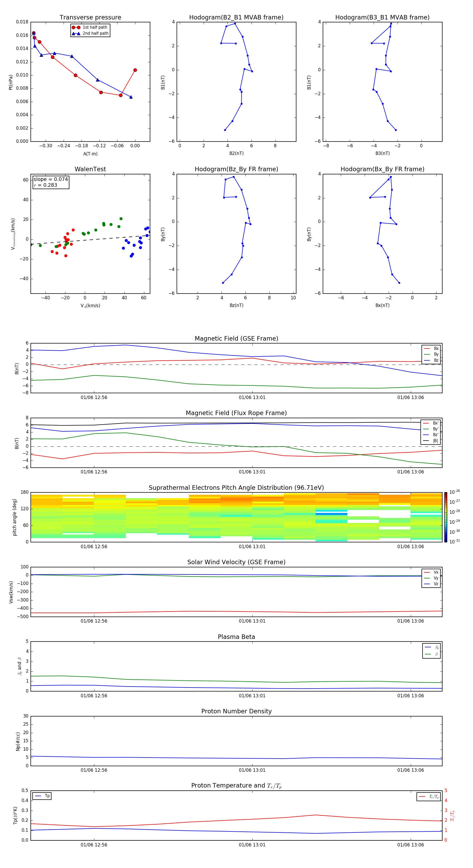Click the 'Np(#/cc)' axis label

tap(18, 741)
